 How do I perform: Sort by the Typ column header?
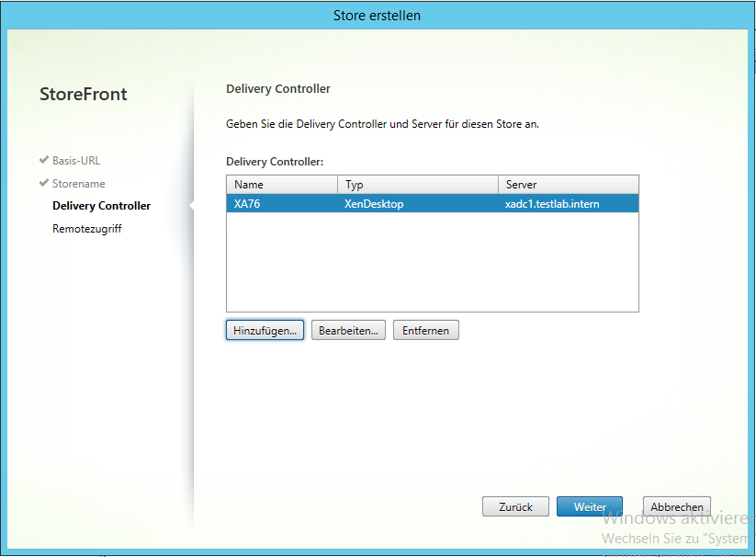pyautogui.click(x=418, y=185)
